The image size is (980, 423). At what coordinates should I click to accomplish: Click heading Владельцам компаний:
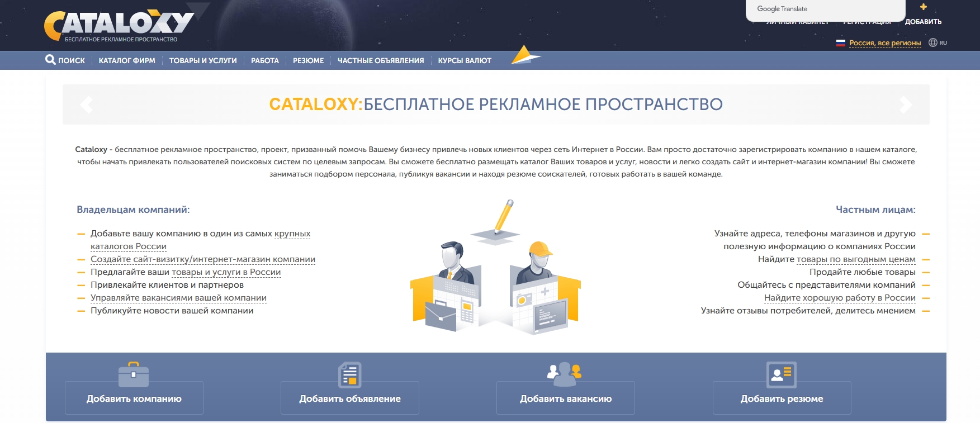[133, 210]
